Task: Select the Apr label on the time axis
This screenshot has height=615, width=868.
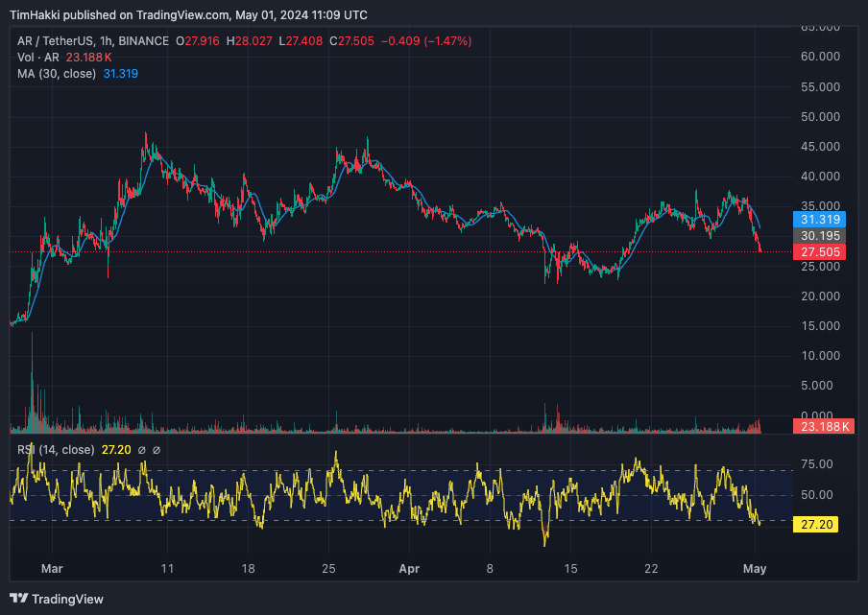Action: [410, 568]
